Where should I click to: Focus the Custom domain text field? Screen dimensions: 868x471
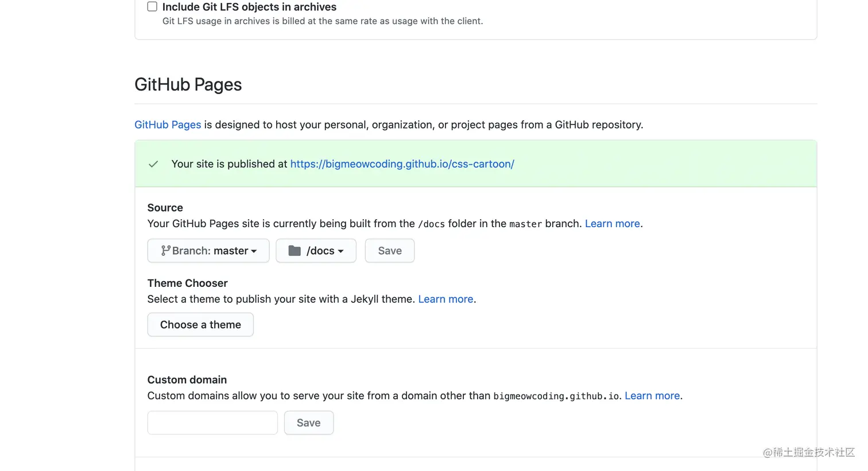tap(212, 423)
